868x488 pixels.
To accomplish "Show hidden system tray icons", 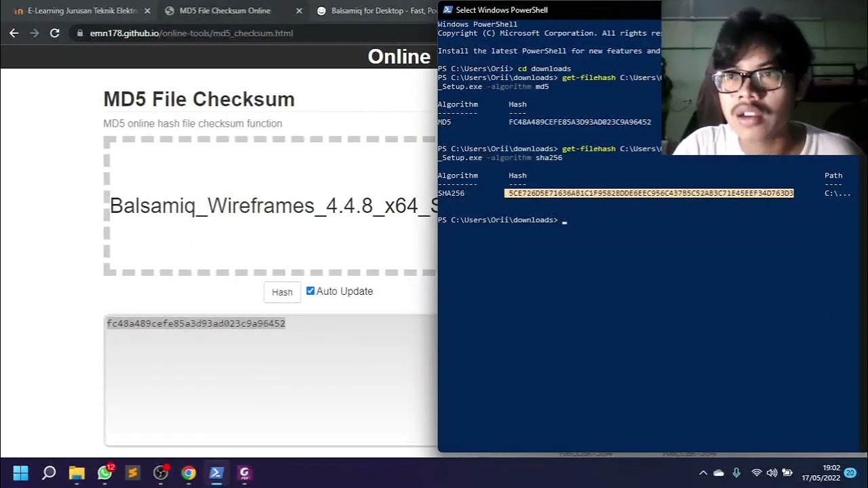I will pyautogui.click(x=703, y=473).
